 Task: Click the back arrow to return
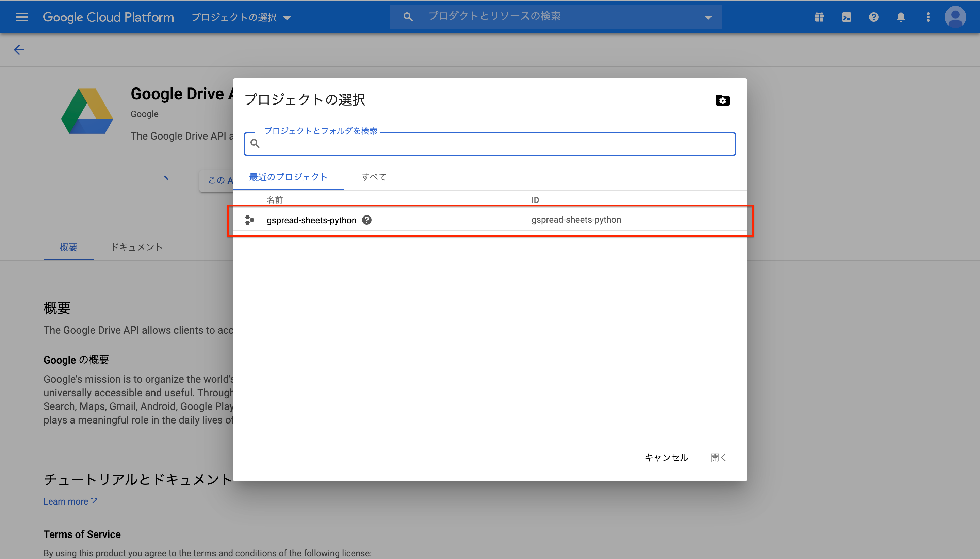pos(19,49)
